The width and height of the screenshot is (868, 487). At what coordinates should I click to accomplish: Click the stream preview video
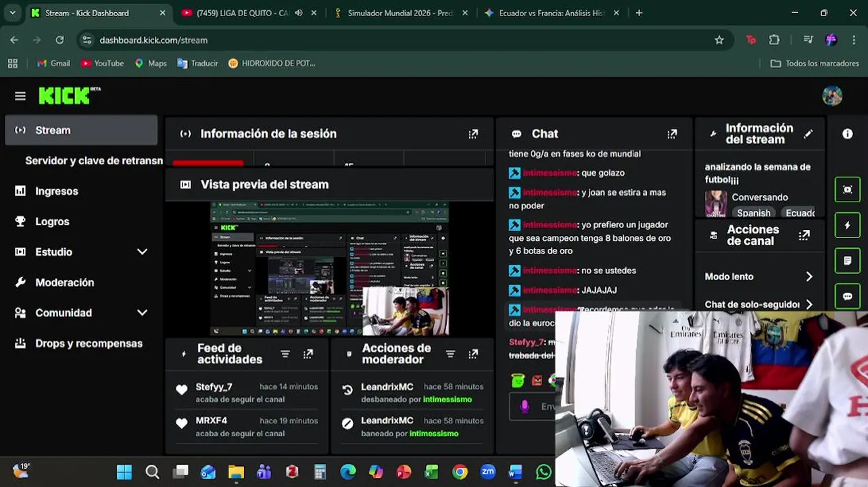tap(329, 269)
